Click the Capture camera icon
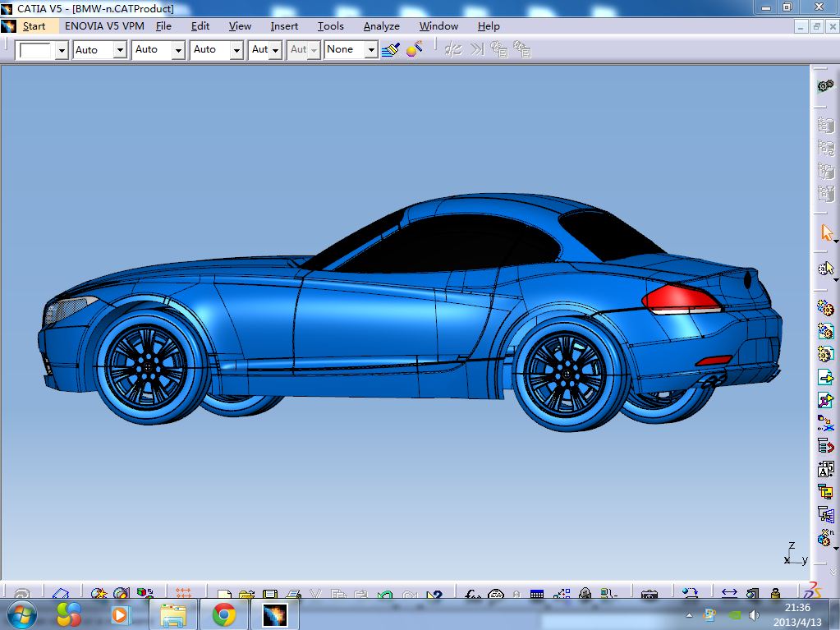This screenshot has width=840, height=630. point(650,594)
